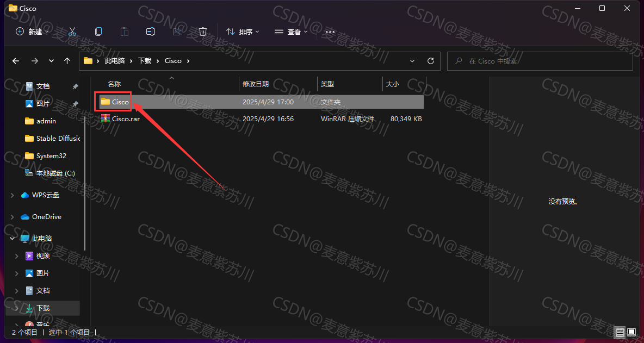
Task: Click the WinRAR 压缩文件 type cell
Action: point(348,119)
